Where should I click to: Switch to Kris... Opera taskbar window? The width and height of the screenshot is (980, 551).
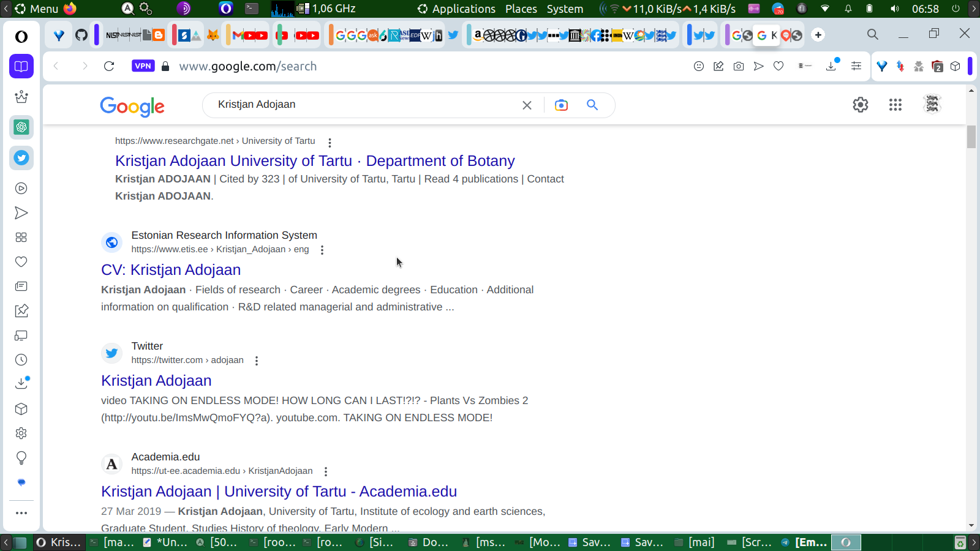tap(59, 542)
